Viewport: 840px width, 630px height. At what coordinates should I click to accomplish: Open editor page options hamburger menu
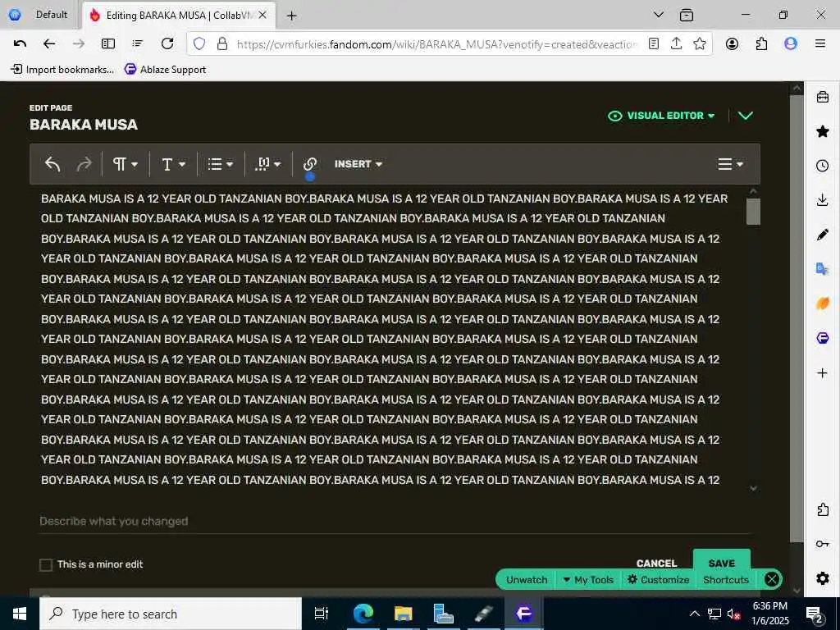pos(731,164)
